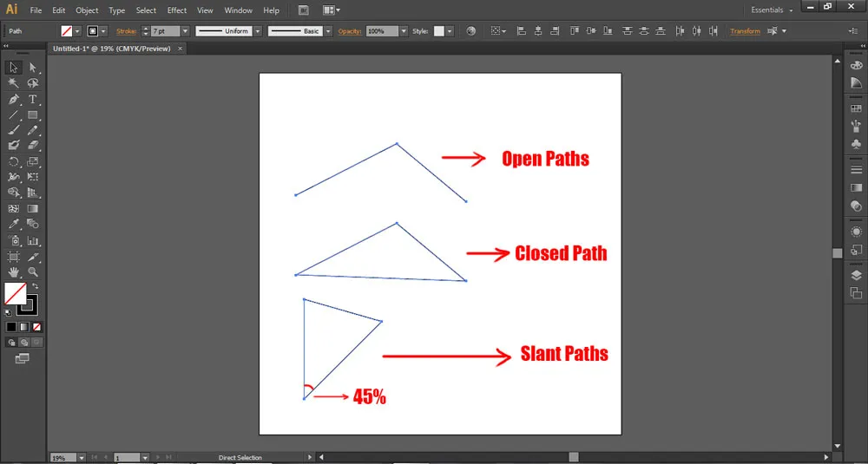Set paint mode to None button
Image resolution: width=868 pixels, height=464 pixels.
click(36, 327)
